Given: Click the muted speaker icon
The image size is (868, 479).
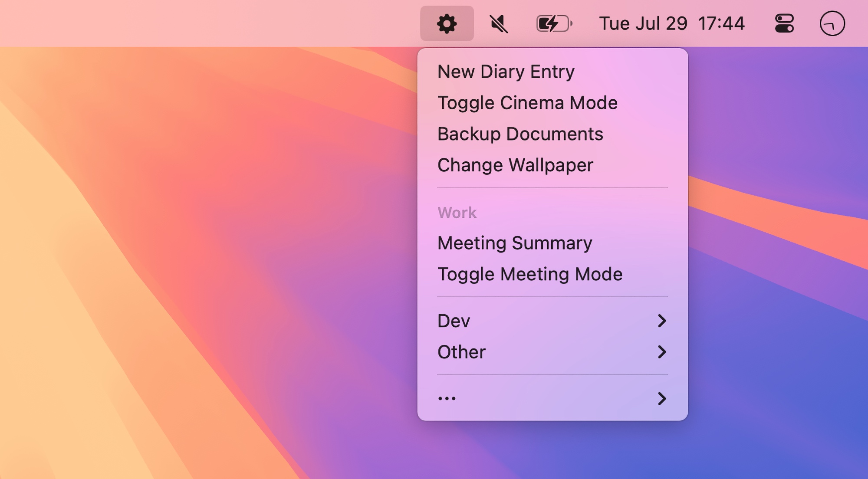Looking at the screenshot, I should 499,23.
